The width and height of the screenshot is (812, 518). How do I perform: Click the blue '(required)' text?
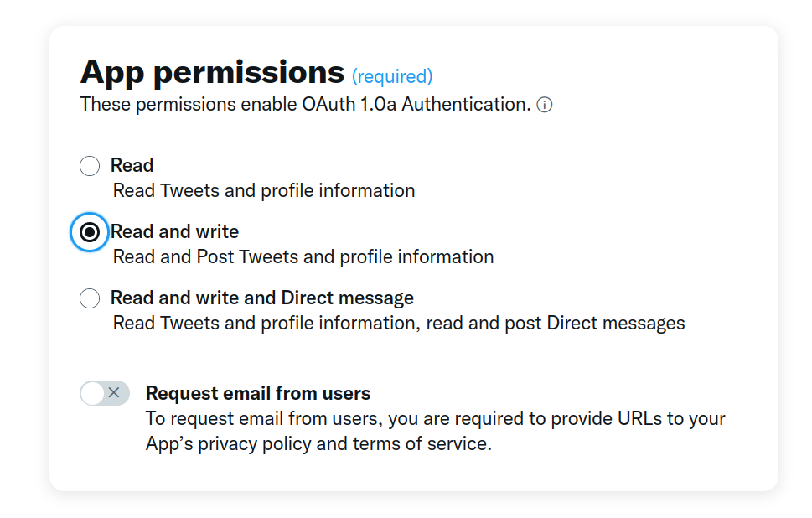pyautogui.click(x=392, y=76)
